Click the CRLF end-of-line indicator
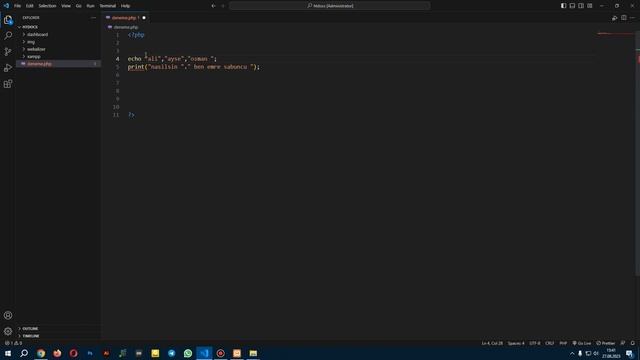 [550, 343]
